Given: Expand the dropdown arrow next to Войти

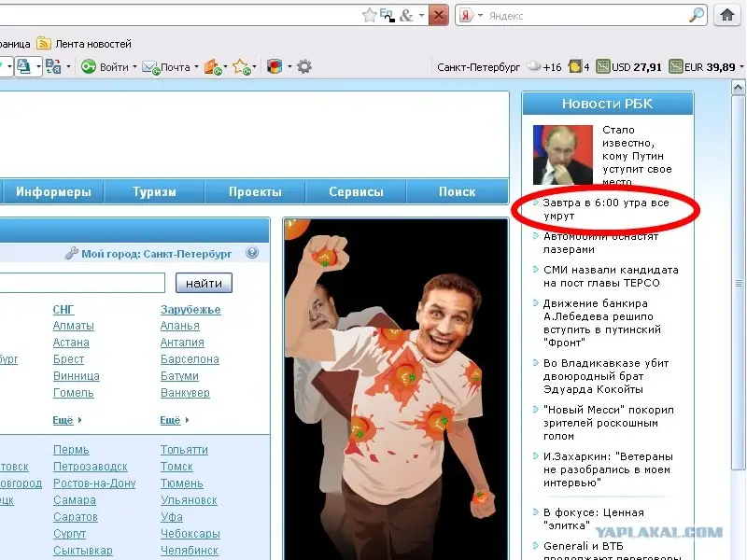Looking at the screenshot, I should (134, 67).
